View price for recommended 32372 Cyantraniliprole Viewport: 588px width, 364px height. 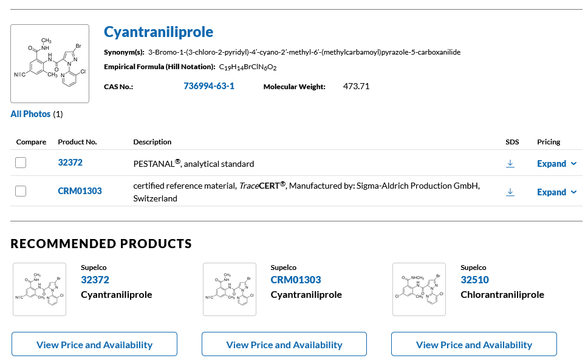tap(94, 345)
